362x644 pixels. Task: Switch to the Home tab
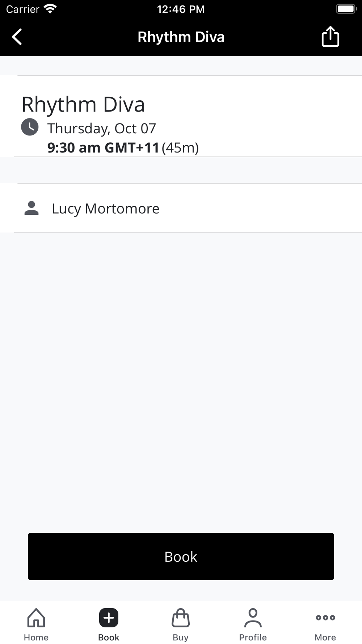tap(36, 624)
